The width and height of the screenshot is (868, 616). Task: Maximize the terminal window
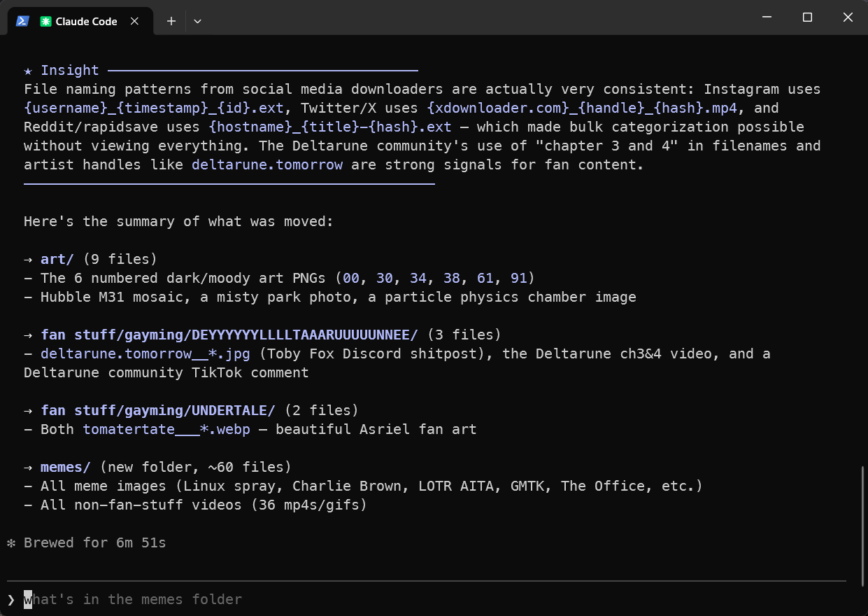pos(807,17)
